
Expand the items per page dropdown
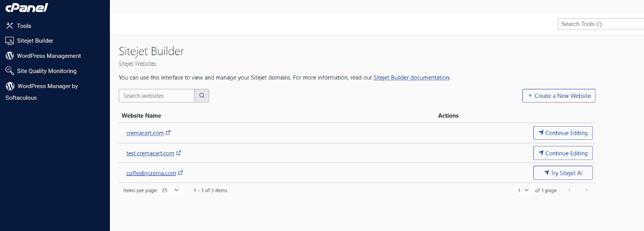tap(171, 190)
